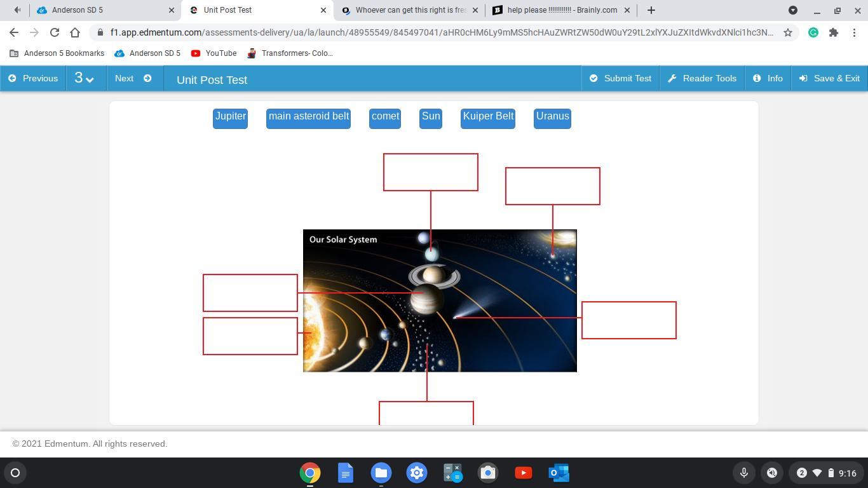This screenshot has height=488, width=868.
Task: Open Chrome from the shelf
Action: click(x=310, y=473)
